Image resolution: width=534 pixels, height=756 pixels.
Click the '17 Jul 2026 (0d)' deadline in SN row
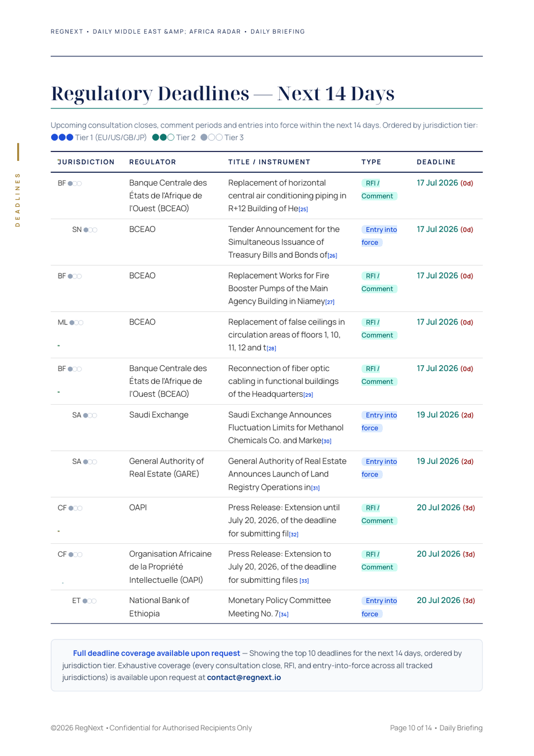445,229
